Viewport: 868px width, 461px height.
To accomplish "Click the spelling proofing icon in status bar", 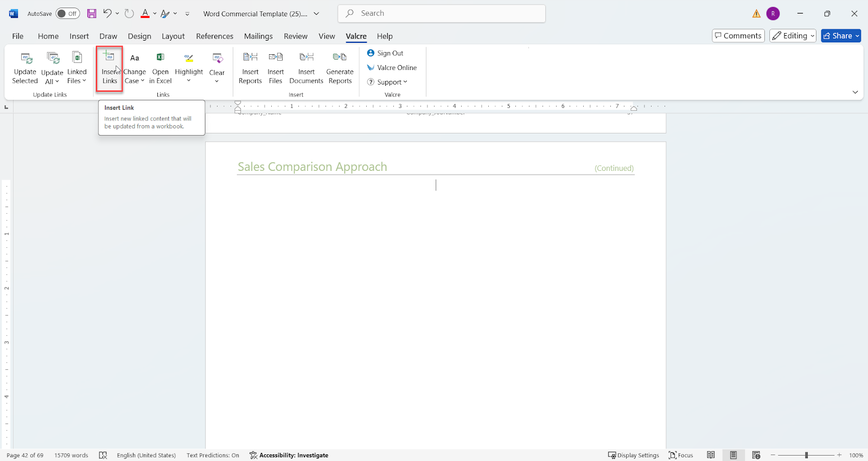I will 103,455.
